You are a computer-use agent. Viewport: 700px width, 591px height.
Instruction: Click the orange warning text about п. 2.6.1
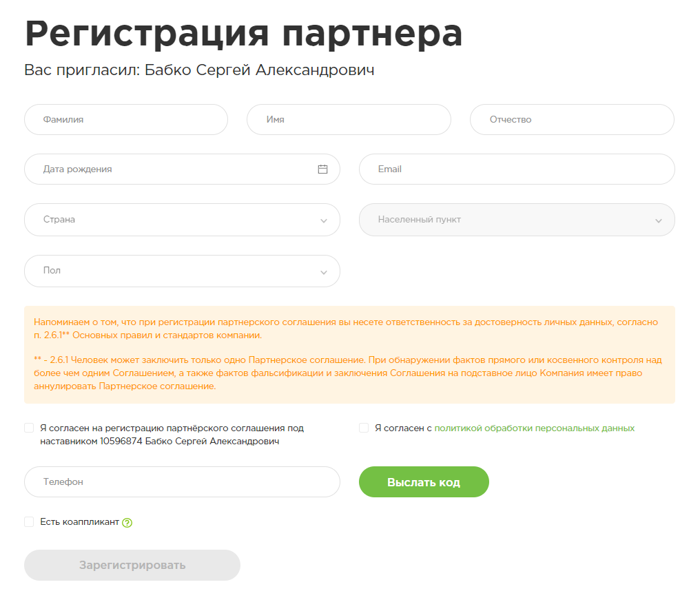coord(349,355)
